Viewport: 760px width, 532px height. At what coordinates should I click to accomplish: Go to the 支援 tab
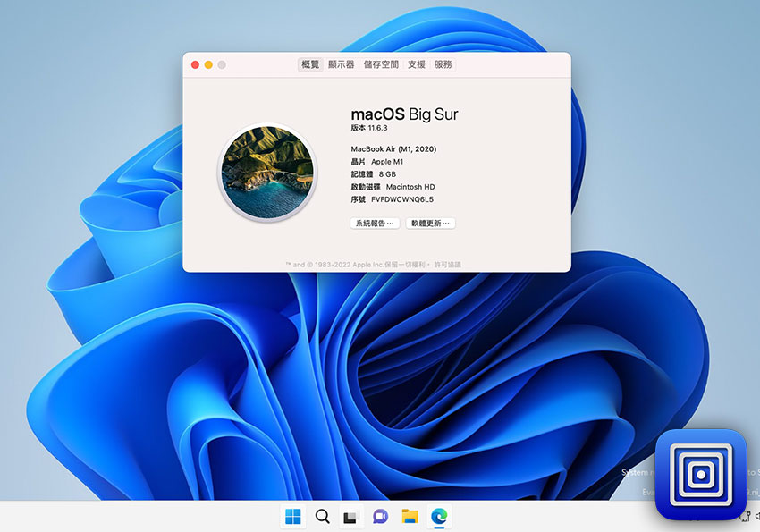coord(417,64)
